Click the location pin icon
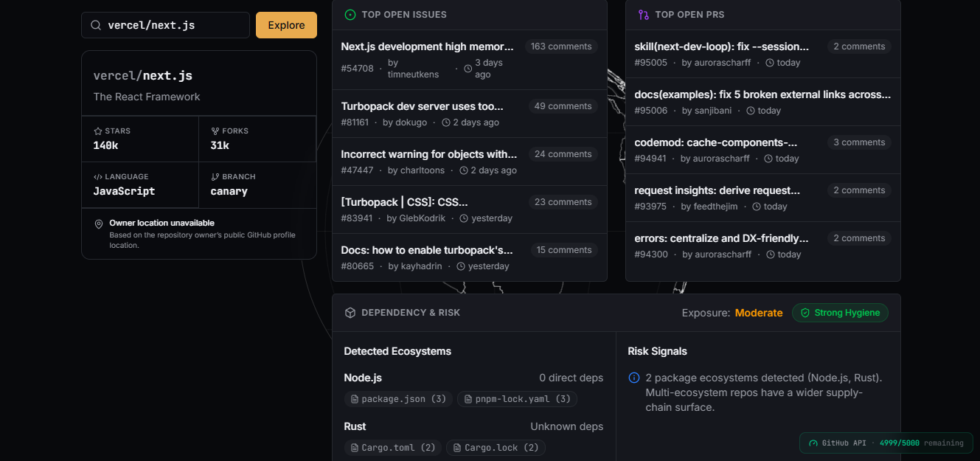Image resolution: width=980 pixels, height=461 pixels. click(x=99, y=224)
